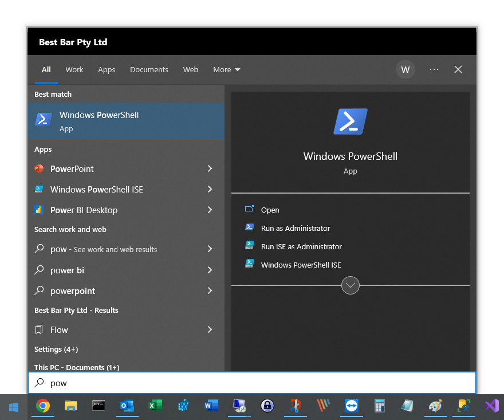Open File Explorer from the taskbar
The height and width of the screenshot is (420, 504).
pyautogui.click(x=70, y=406)
